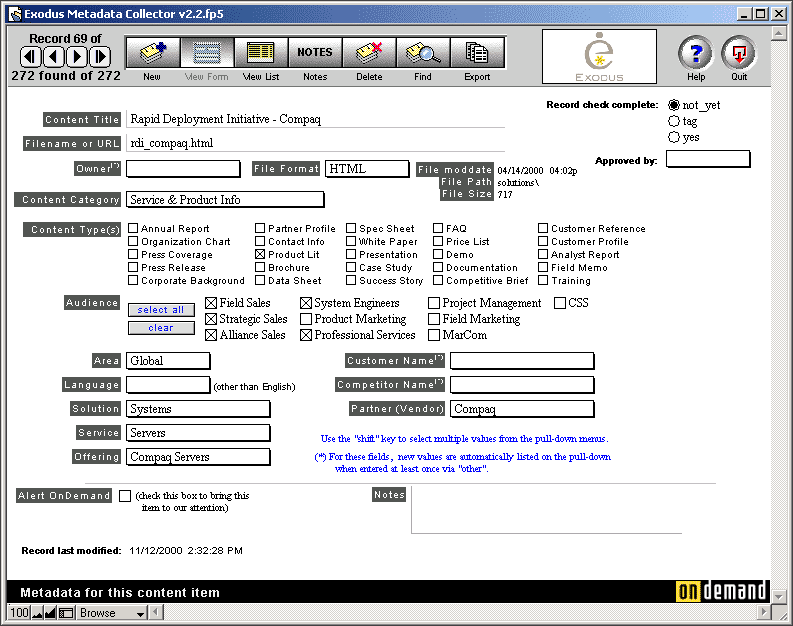Enable the Case Study checkbox

[x=351, y=267]
